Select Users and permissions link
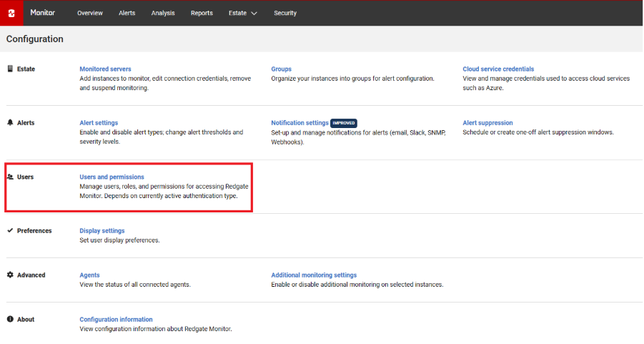The width and height of the screenshot is (644, 344). tap(112, 177)
